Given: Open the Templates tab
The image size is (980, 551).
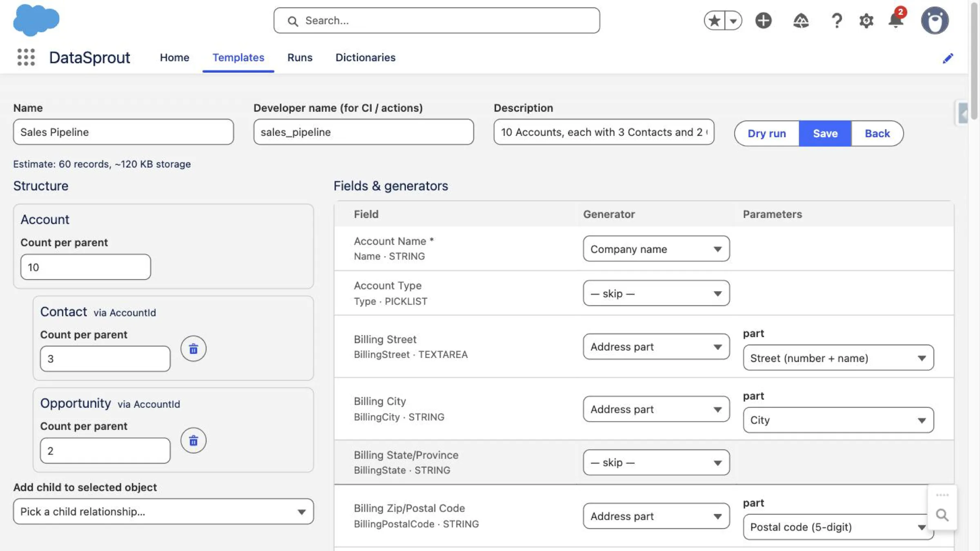Looking at the screenshot, I should pos(238,57).
